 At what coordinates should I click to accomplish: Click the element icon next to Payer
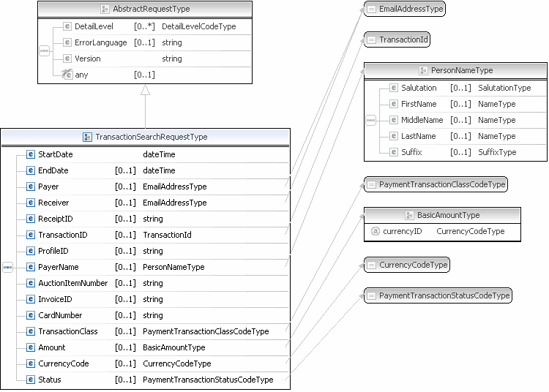coord(31,186)
